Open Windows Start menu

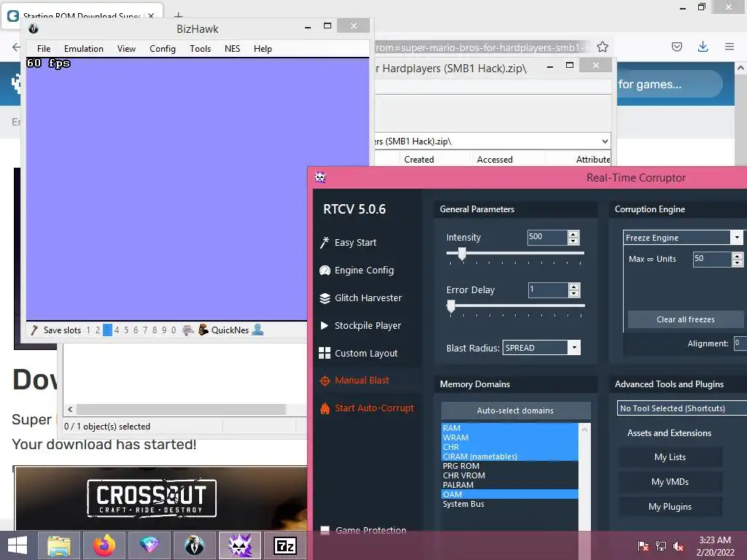click(x=18, y=545)
